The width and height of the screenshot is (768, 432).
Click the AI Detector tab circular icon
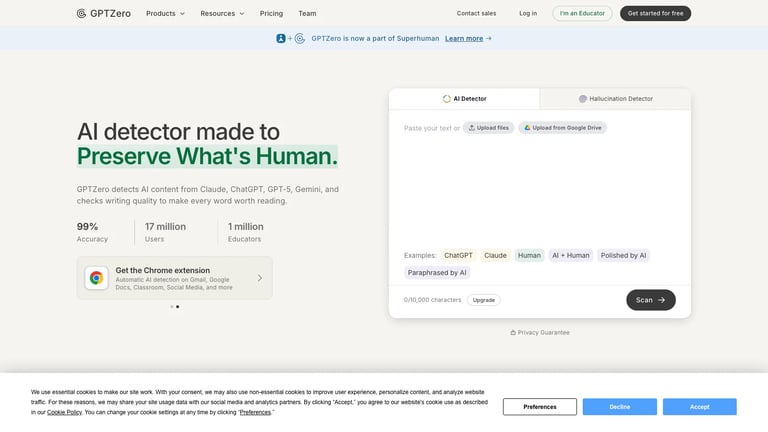point(447,98)
